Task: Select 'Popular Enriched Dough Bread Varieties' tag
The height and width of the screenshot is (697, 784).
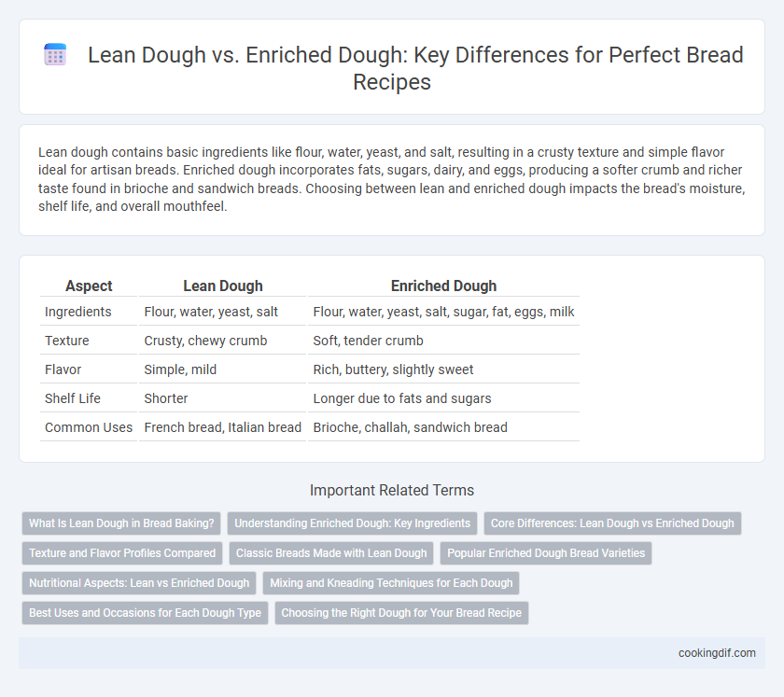Action: pos(546,553)
